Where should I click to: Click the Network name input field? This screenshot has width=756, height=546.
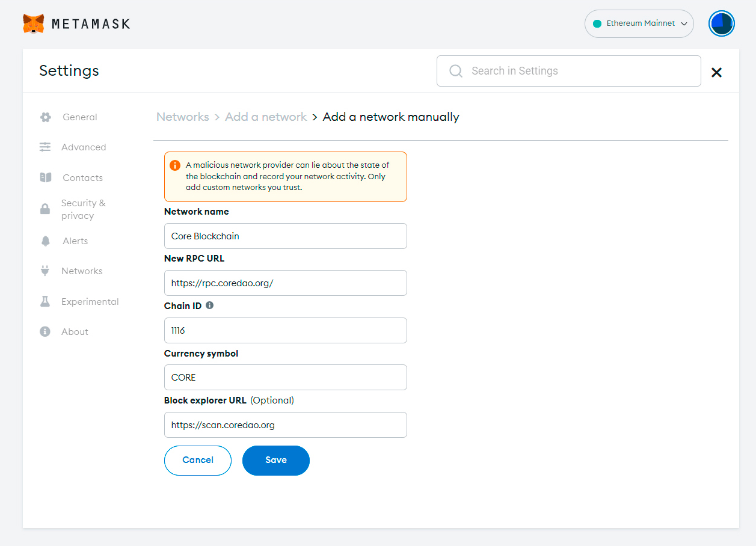(285, 236)
